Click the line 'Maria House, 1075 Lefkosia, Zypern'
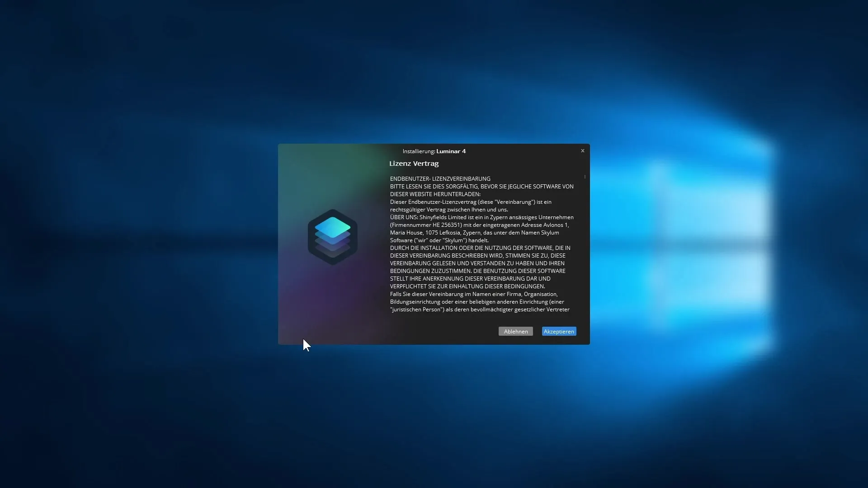This screenshot has height=488, width=868. click(475, 233)
